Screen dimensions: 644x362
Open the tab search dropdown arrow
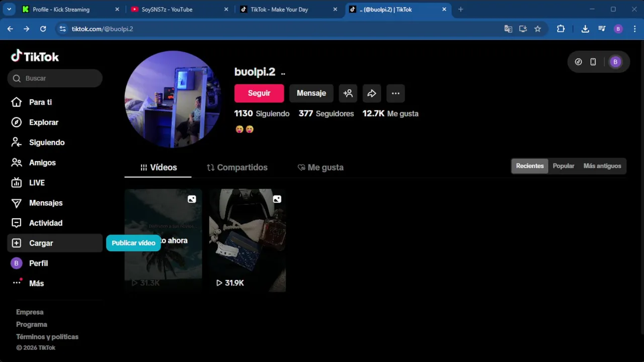pyautogui.click(x=9, y=9)
